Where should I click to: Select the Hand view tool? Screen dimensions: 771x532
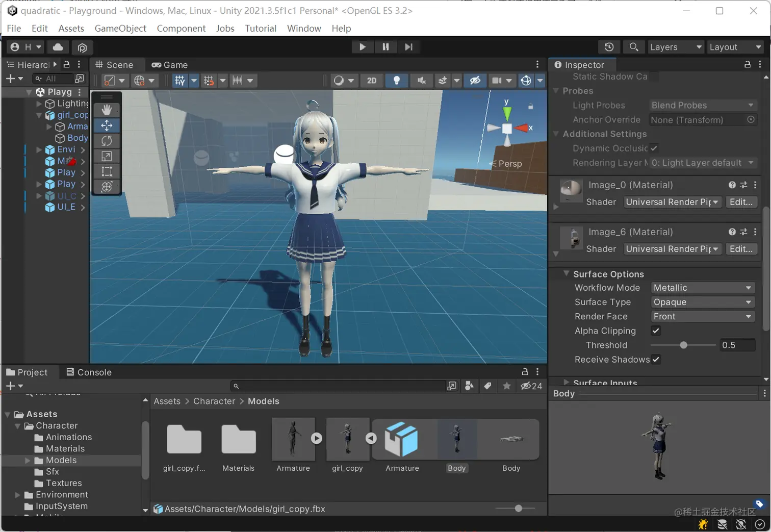[107, 110]
